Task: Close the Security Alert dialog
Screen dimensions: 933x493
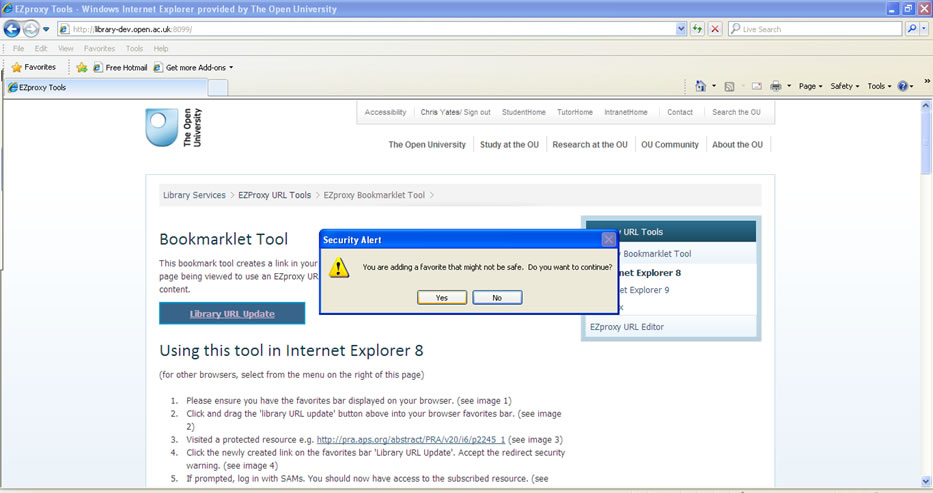Action: pos(608,239)
